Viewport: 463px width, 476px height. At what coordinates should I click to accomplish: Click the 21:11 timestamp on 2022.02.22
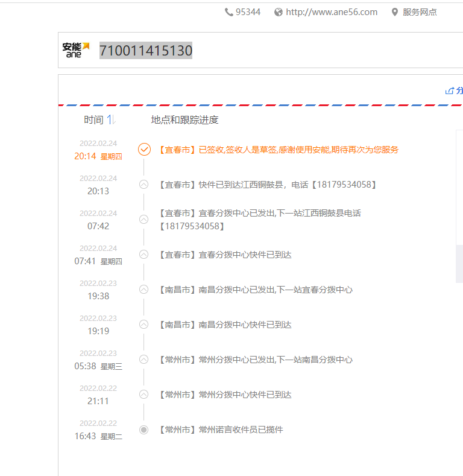coord(98,401)
